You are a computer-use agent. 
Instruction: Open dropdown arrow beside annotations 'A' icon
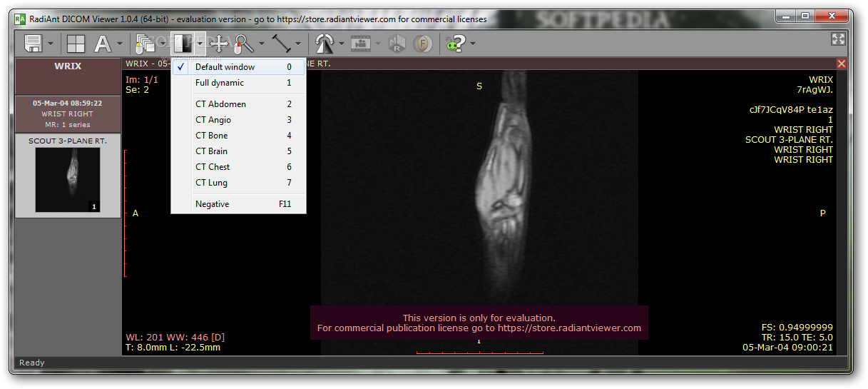[x=121, y=44]
